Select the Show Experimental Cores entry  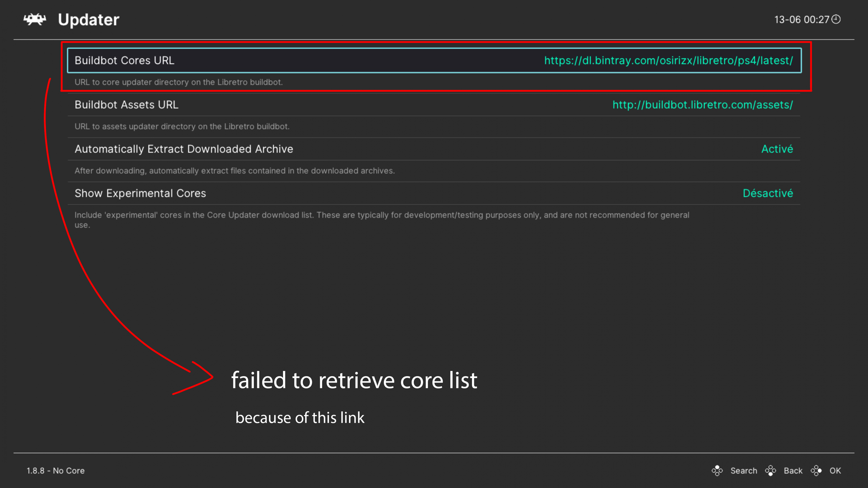[x=434, y=193]
